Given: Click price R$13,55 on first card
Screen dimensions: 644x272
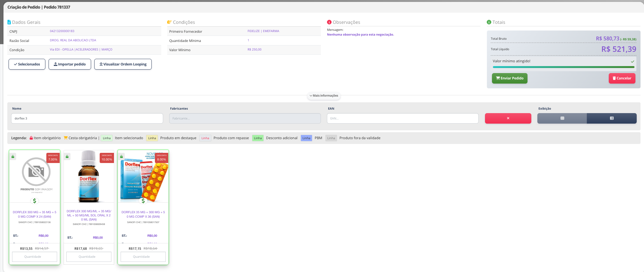Looking at the screenshot, I should 26,248.
